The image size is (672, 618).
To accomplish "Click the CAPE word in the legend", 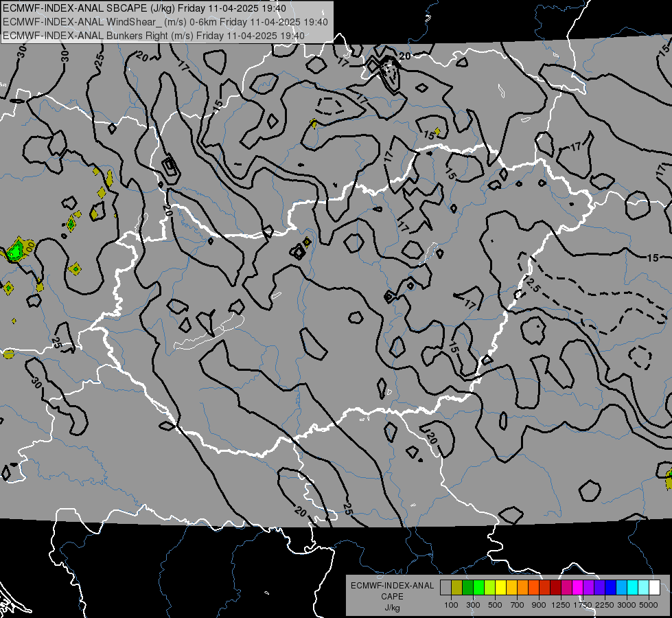I will [392, 597].
